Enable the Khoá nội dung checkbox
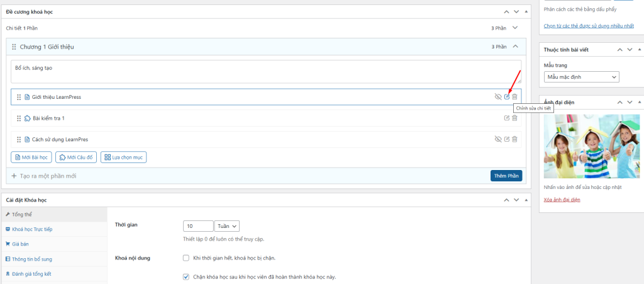Image resolution: width=644 pixels, height=284 pixels. coord(186,258)
